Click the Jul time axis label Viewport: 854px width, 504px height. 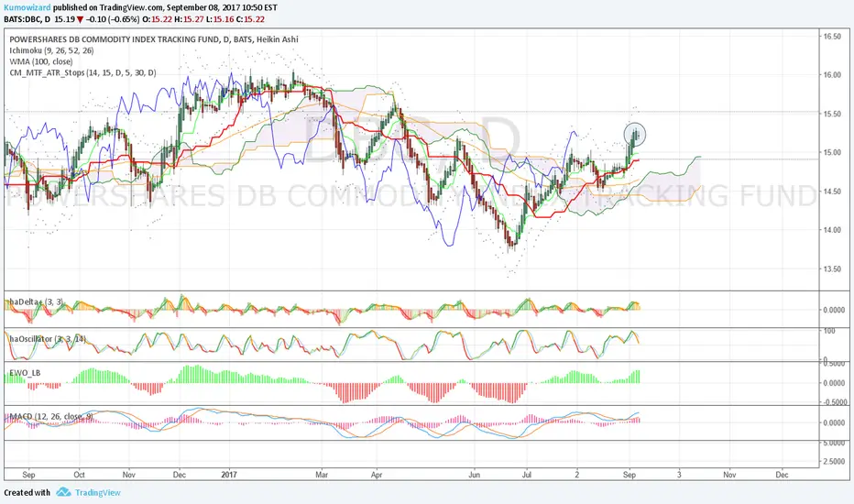click(x=527, y=475)
